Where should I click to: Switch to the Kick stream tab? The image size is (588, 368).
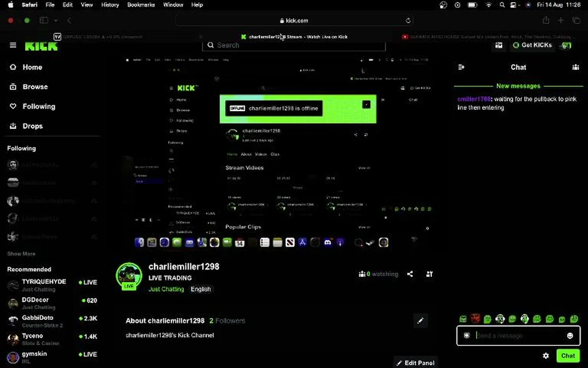pos(295,37)
